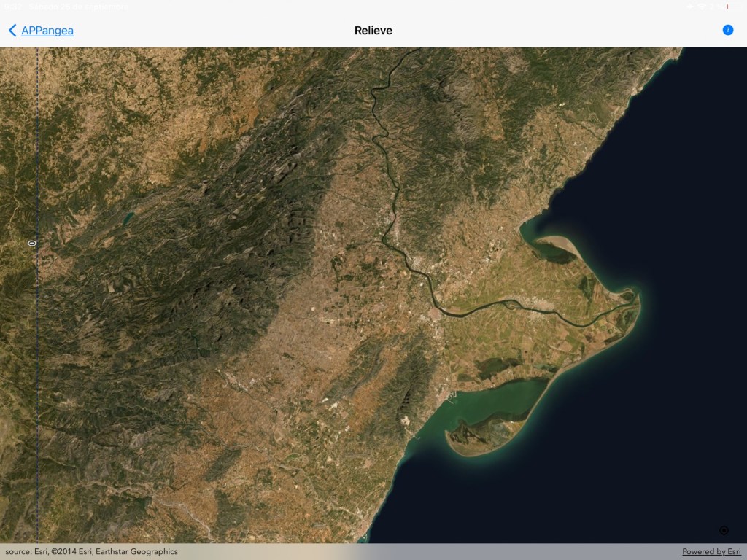Tap the locate-me target icon
This screenshot has width=747, height=560.
pos(724,531)
